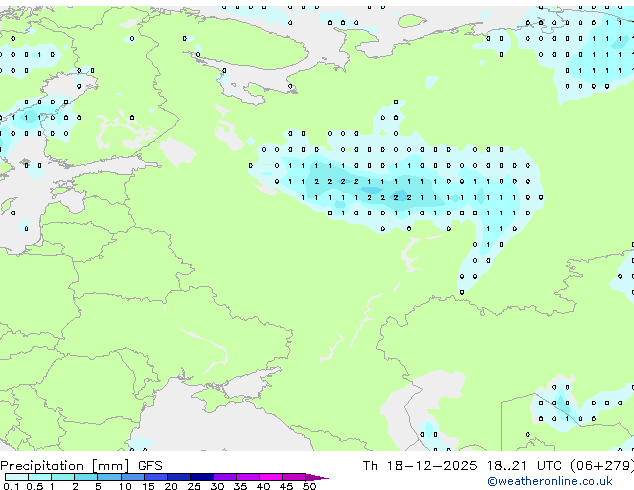Click the date text '18-12-2025'
Viewport: 634px width, 490px height.
click(x=432, y=466)
